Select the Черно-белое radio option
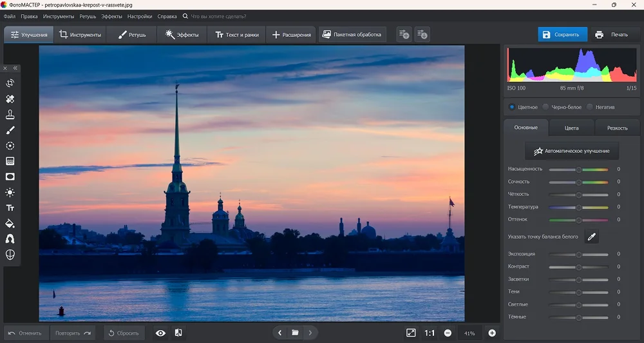 coord(546,107)
